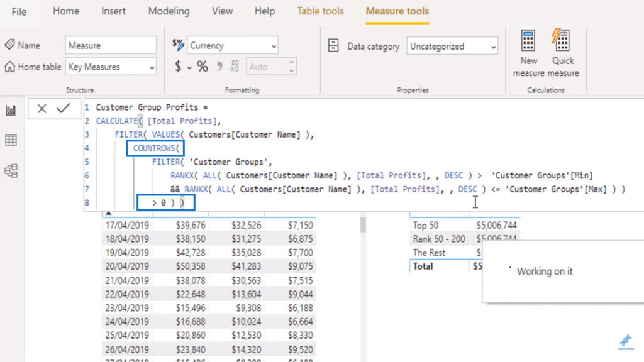Select the 17/04/2019 date cell
This screenshot has width=644, height=362.
pyautogui.click(x=127, y=226)
